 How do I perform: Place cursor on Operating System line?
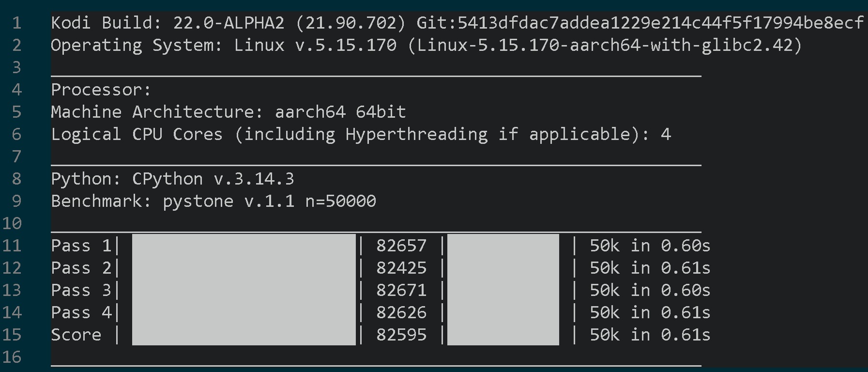(426, 45)
